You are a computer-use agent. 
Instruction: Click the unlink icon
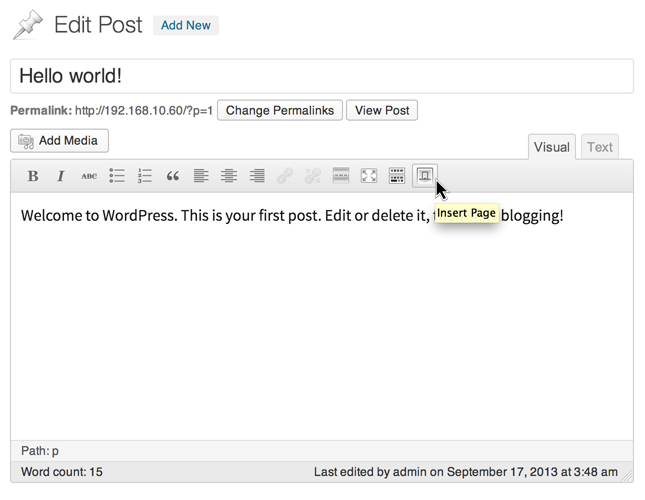click(313, 176)
